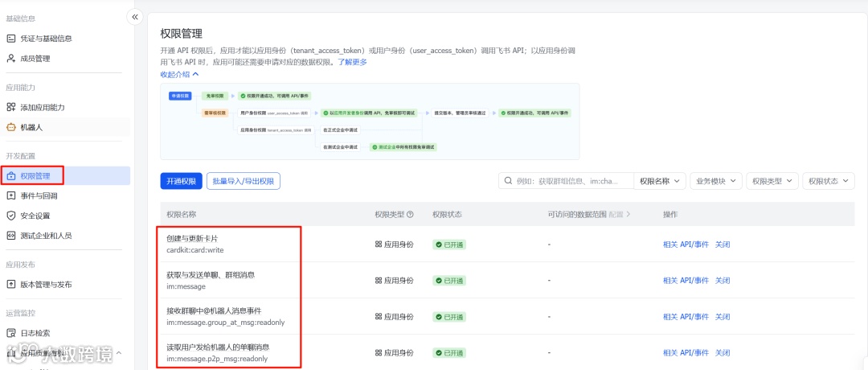
Task: Click the 凭证与基础信息 sidebar icon
Action: (x=10, y=39)
